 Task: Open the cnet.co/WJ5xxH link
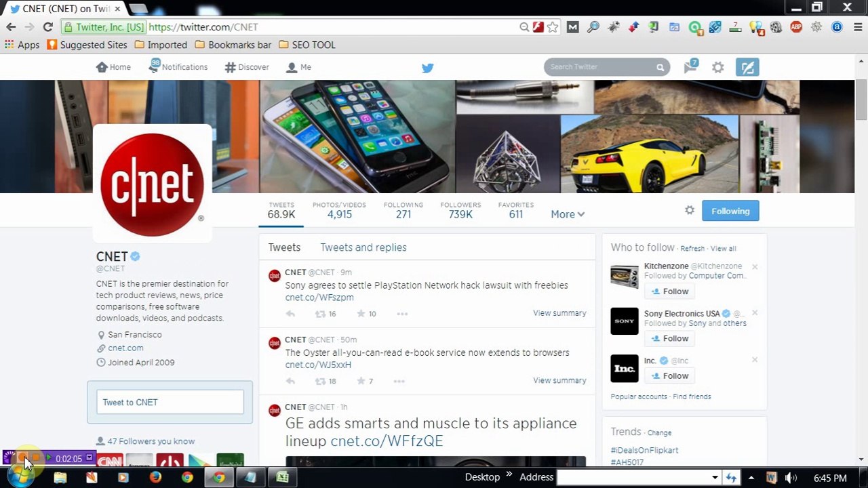coord(318,365)
